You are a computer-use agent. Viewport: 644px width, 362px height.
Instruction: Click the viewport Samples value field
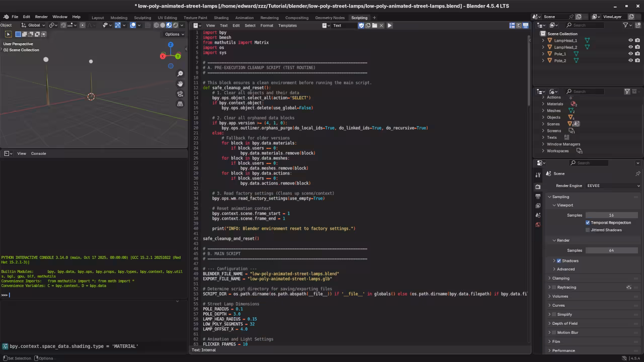click(x=611, y=215)
